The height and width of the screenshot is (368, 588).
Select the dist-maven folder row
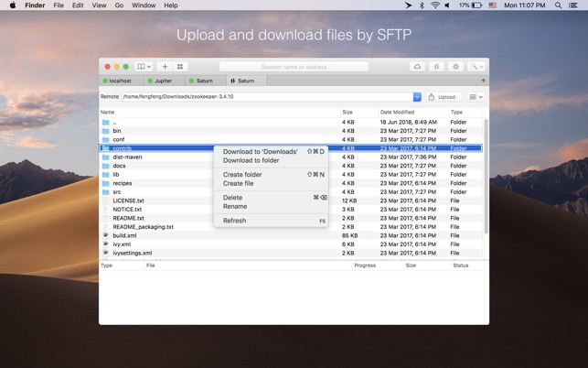pos(127,157)
